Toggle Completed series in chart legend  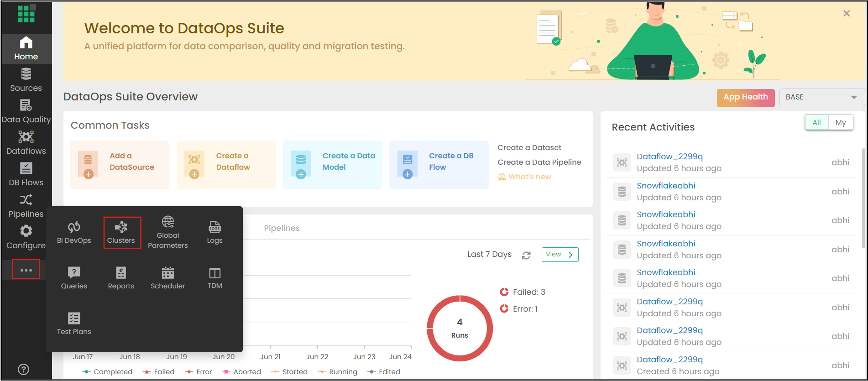(x=107, y=372)
